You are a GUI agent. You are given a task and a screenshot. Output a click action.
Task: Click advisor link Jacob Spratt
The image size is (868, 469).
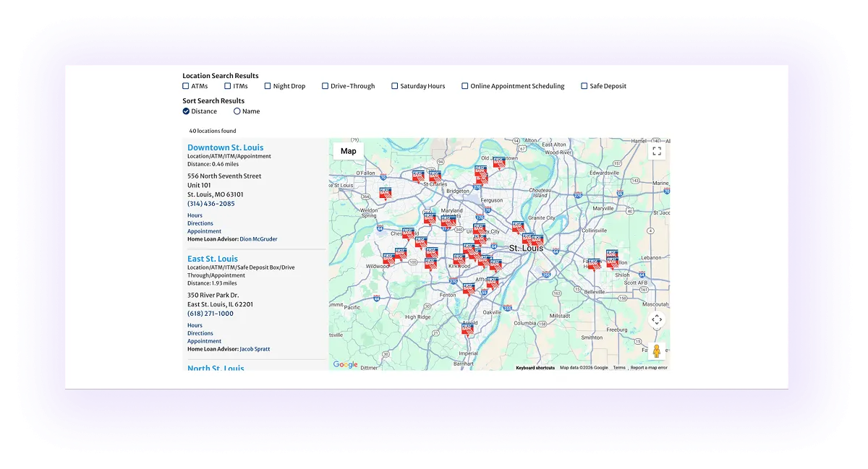pos(255,348)
